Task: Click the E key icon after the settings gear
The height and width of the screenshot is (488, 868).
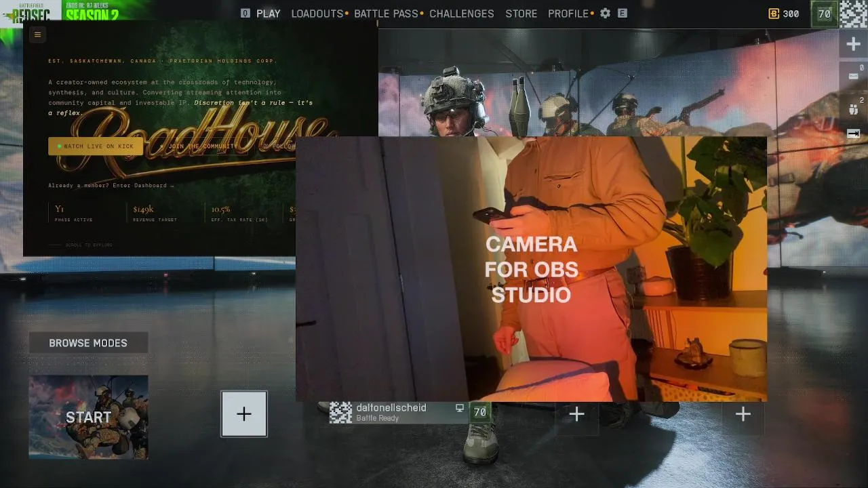Action: click(x=623, y=14)
